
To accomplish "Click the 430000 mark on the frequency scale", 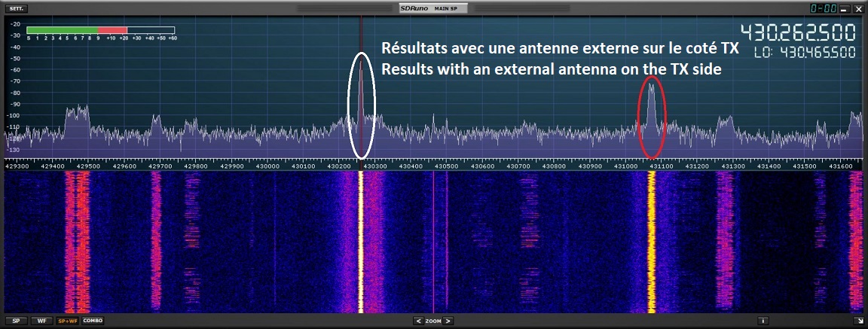I will click(267, 165).
